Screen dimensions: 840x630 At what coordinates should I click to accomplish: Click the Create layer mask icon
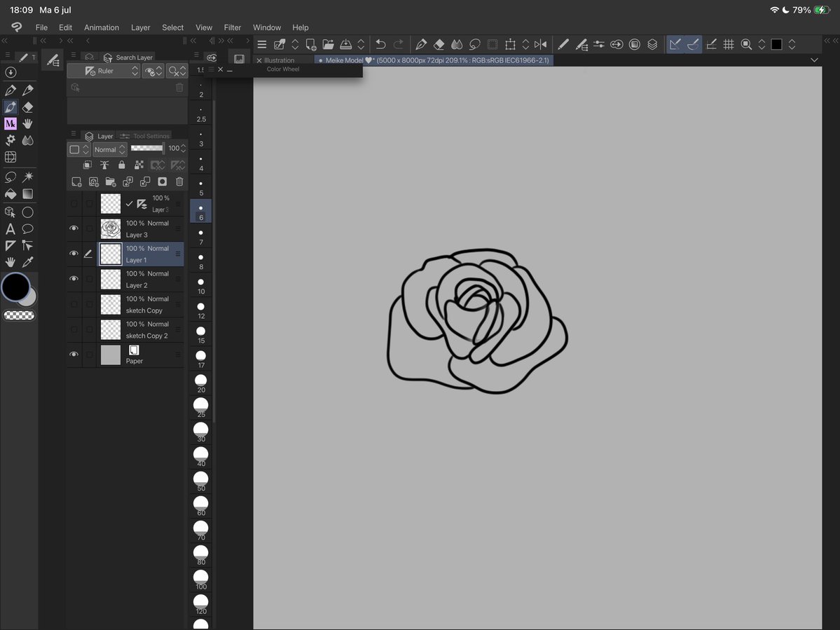[x=162, y=182]
